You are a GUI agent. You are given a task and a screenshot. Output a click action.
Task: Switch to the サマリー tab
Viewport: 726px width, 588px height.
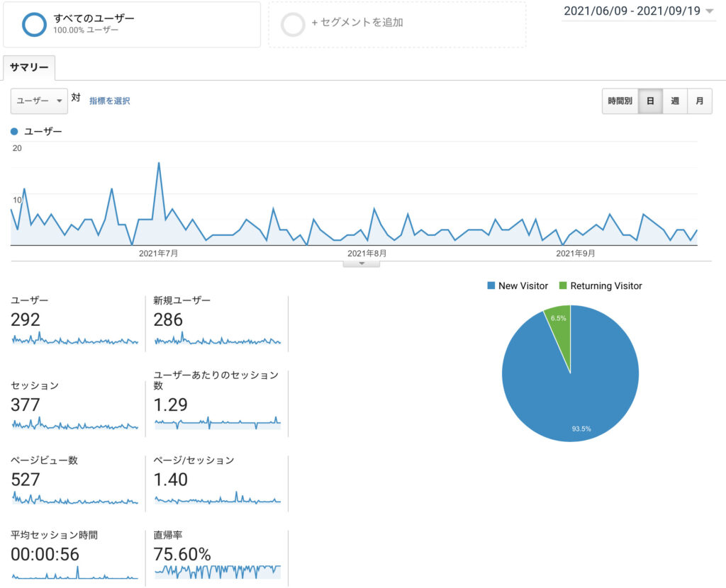pos(29,67)
